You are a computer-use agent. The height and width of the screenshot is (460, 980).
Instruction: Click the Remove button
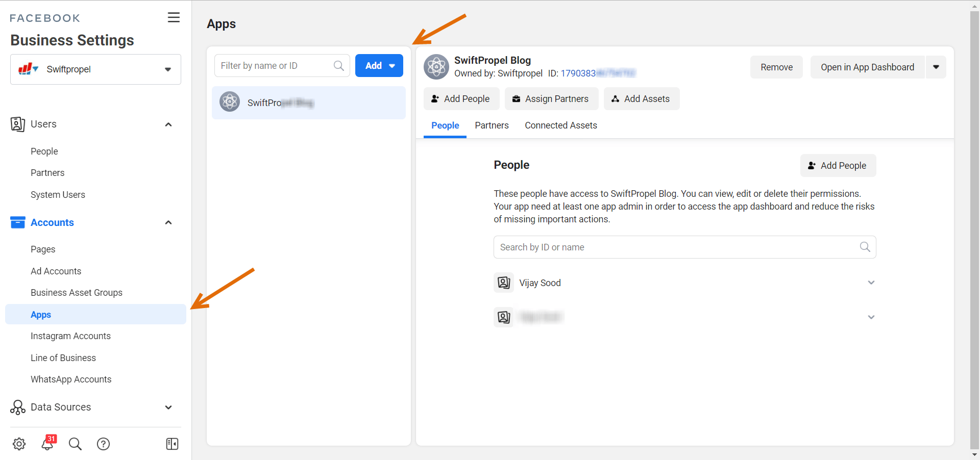click(776, 67)
